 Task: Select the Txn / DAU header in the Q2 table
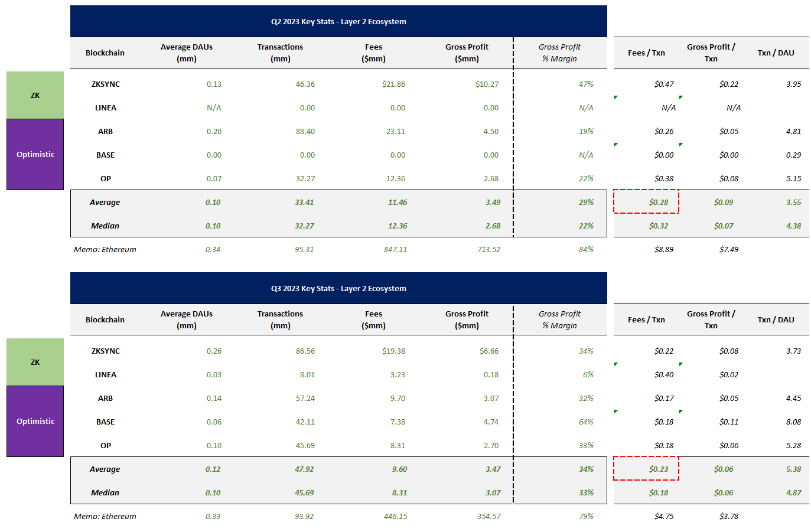776,53
